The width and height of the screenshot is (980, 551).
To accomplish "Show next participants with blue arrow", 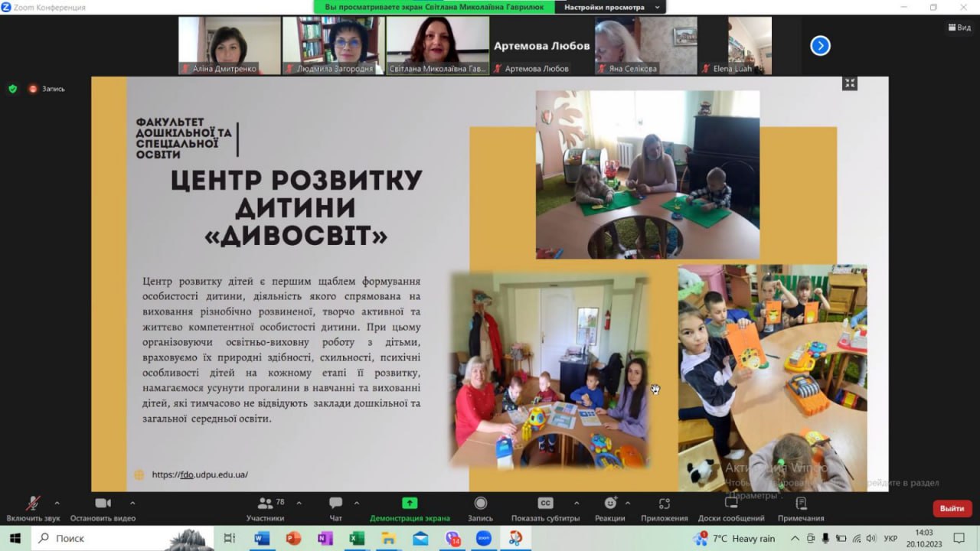I will point(820,46).
